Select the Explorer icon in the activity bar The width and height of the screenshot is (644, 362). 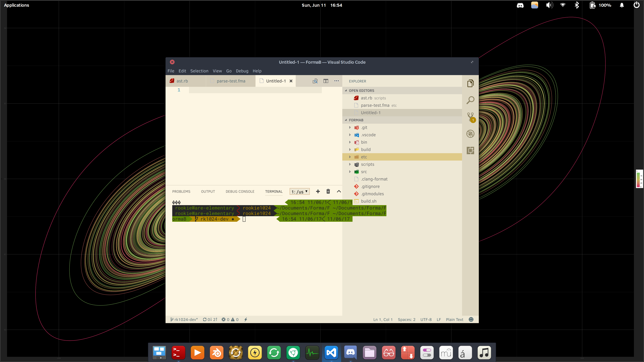click(470, 83)
